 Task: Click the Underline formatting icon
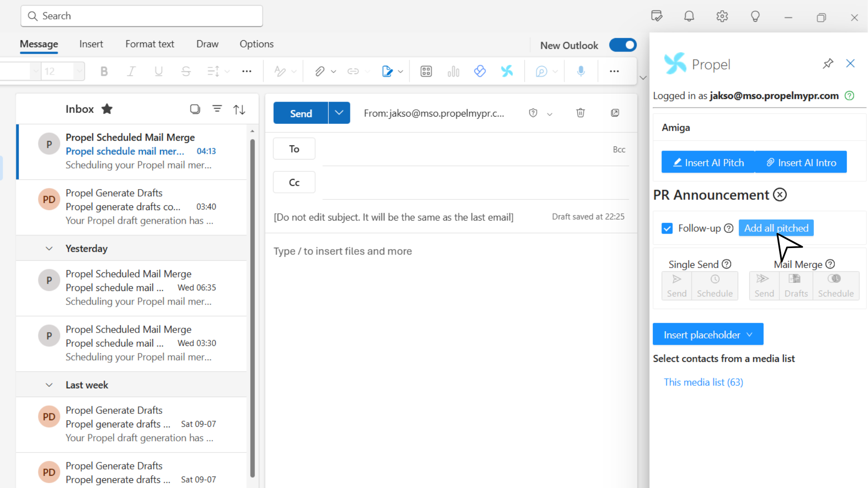[x=159, y=71]
